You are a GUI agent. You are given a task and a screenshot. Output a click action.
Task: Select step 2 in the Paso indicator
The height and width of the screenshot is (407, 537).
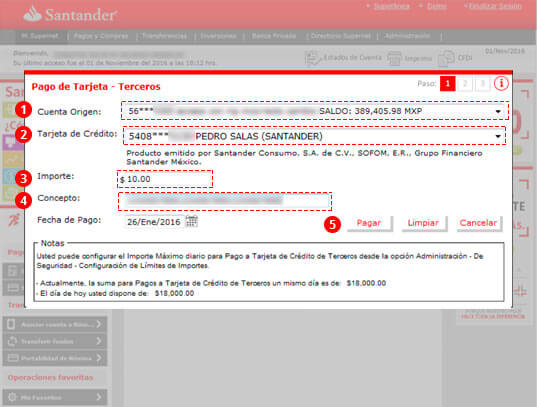pos(465,84)
